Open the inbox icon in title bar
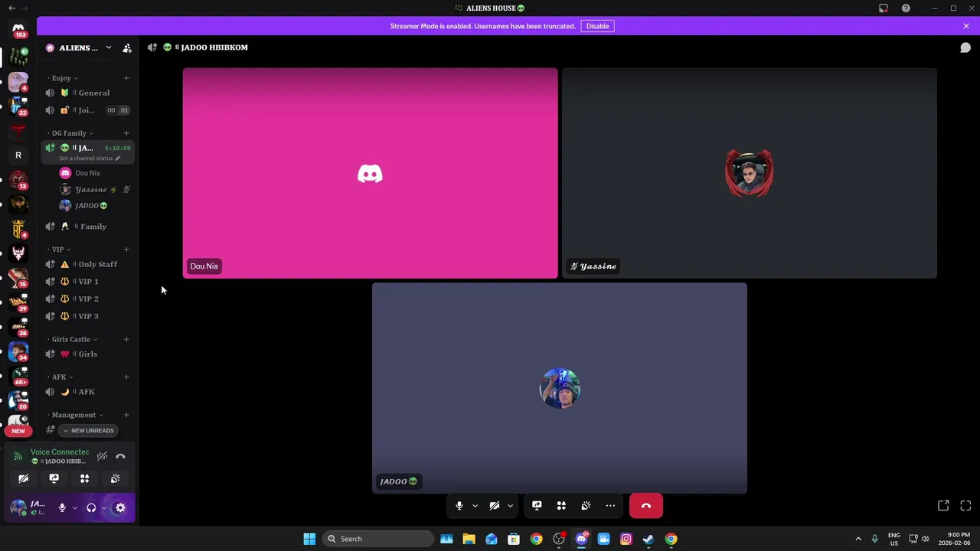This screenshot has width=980, height=551. pos(884,8)
